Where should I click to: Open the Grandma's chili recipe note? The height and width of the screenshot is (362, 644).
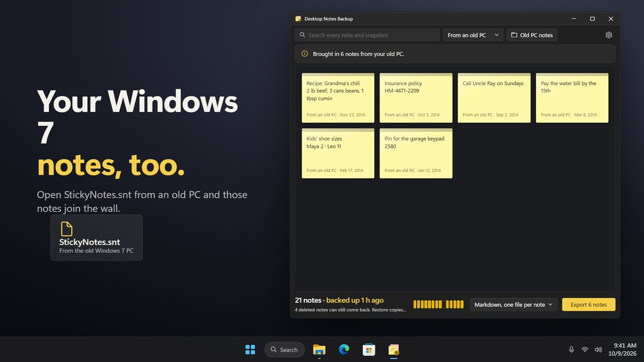(338, 98)
